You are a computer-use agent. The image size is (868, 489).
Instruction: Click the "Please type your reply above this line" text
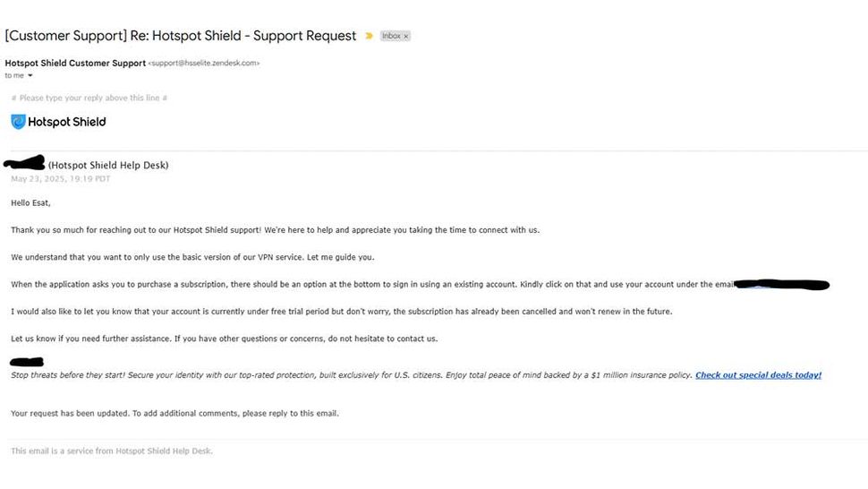(x=89, y=98)
